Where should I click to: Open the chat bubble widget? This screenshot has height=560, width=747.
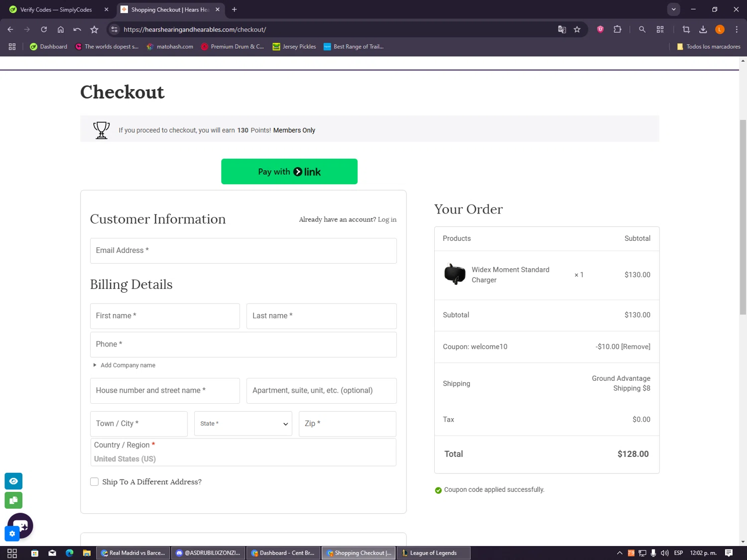pos(21,525)
